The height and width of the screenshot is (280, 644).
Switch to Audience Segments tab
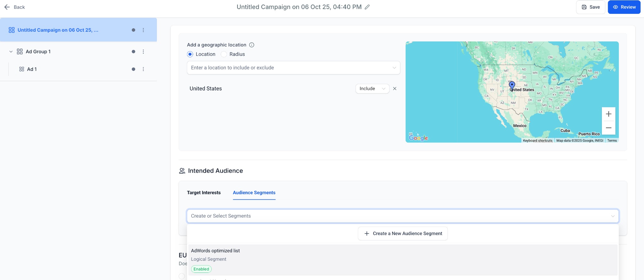[254, 193]
